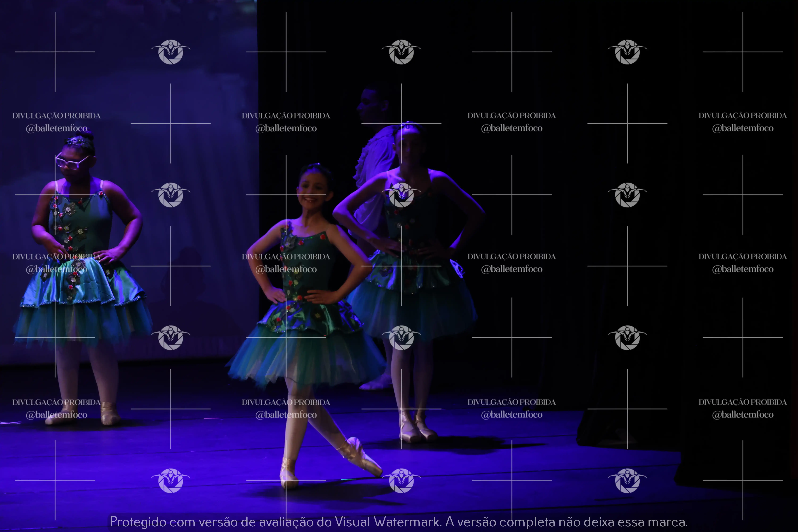This screenshot has height=532, width=798.
Task: Click the camera logo watermark overlapping the center dancer's tutu edge
Action: tap(401, 338)
